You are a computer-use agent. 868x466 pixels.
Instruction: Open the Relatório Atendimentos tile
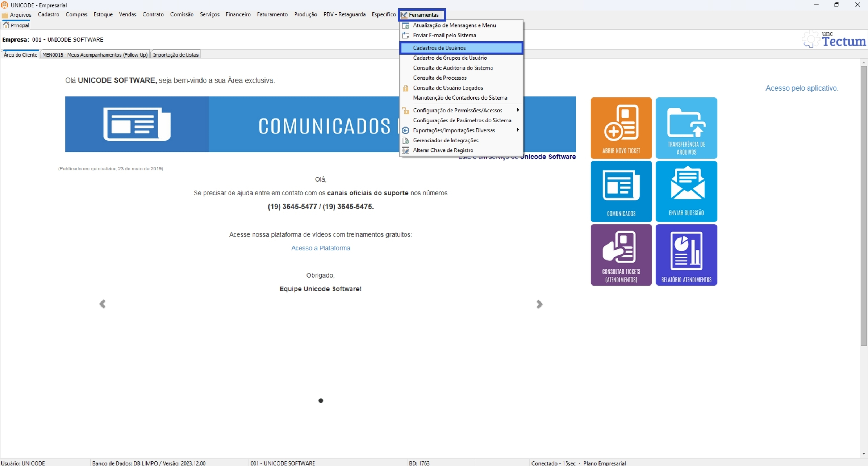(x=686, y=255)
